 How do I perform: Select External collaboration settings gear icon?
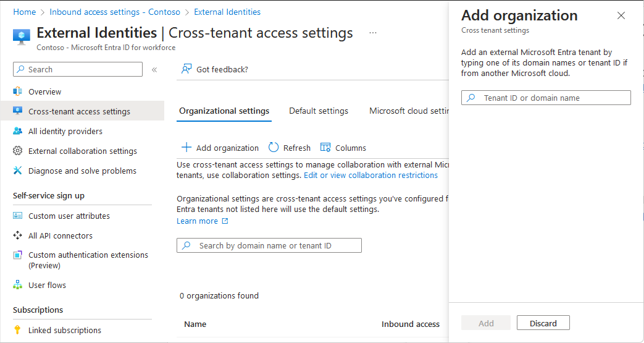click(x=17, y=151)
